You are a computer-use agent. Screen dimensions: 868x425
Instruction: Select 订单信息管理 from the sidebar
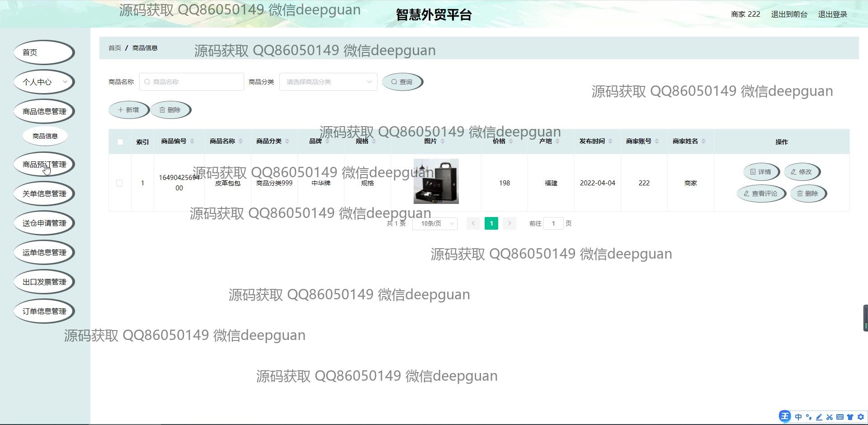click(x=44, y=311)
